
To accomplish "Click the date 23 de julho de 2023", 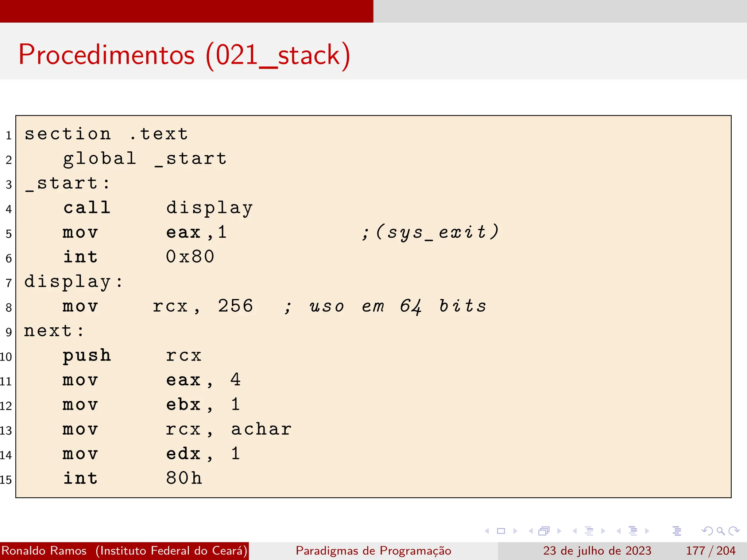I will [597, 551].
